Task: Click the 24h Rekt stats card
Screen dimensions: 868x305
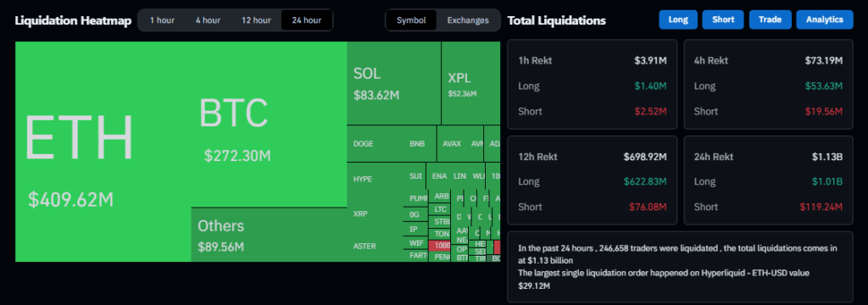Action: [768, 180]
